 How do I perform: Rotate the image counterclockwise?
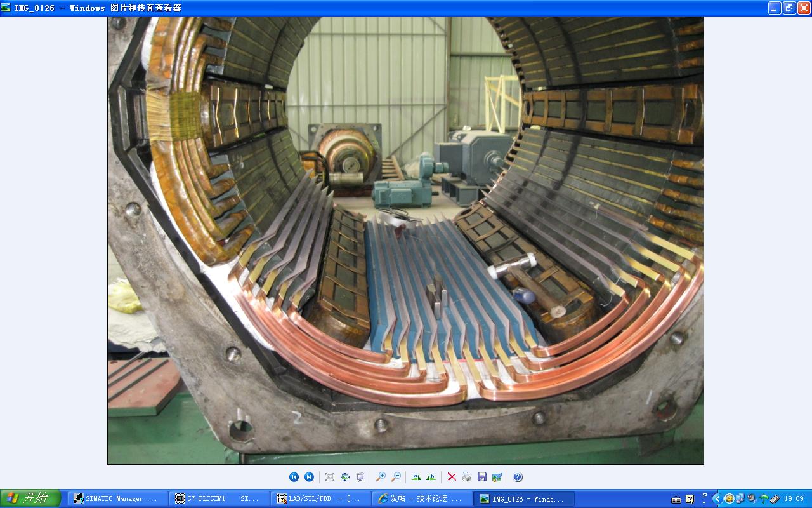(431, 477)
